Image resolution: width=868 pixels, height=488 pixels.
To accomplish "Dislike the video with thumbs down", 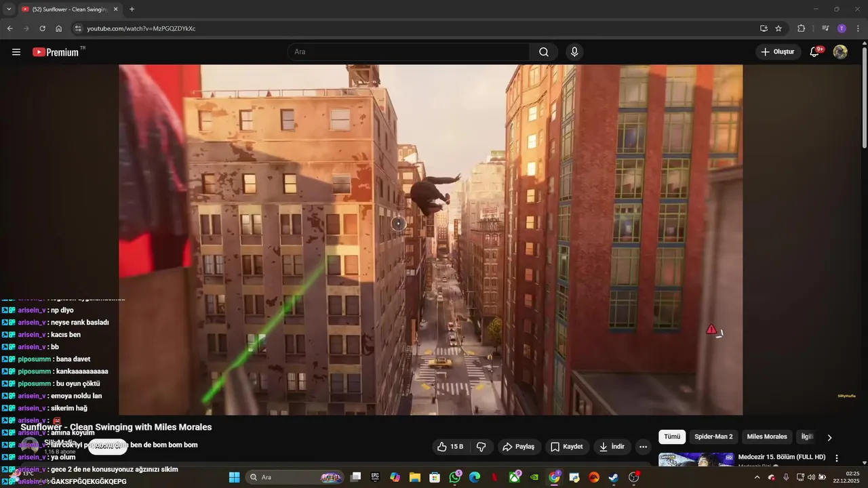I will pos(481,447).
